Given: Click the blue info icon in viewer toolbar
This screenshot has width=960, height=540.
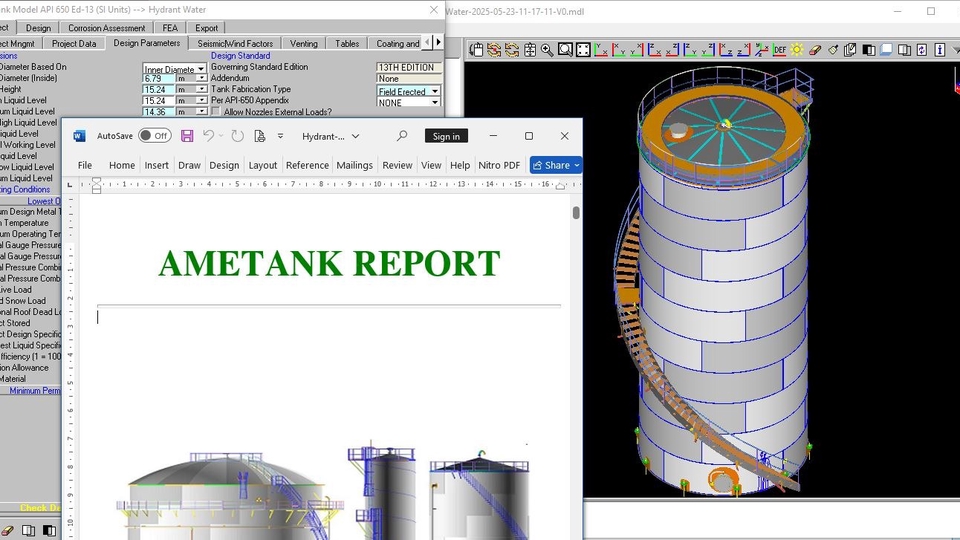Looking at the screenshot, I should pyautogui.click(x=941, y=49).
